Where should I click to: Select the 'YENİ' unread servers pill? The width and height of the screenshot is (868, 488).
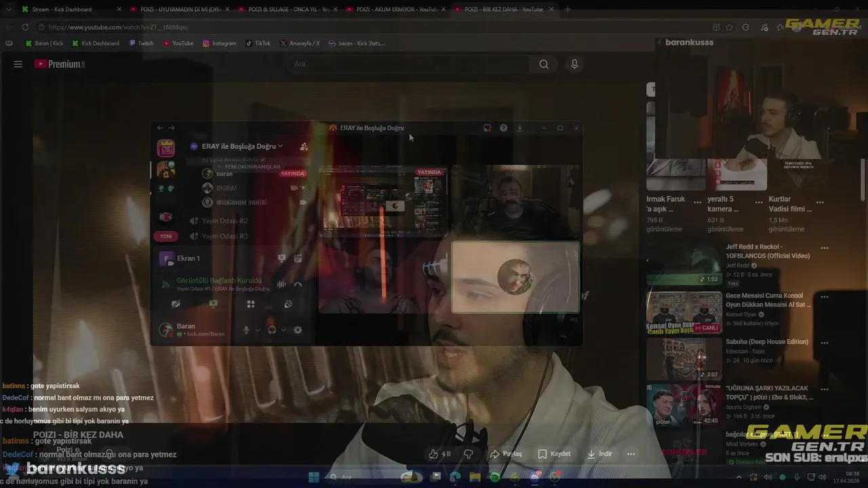[x=166, y=236]
